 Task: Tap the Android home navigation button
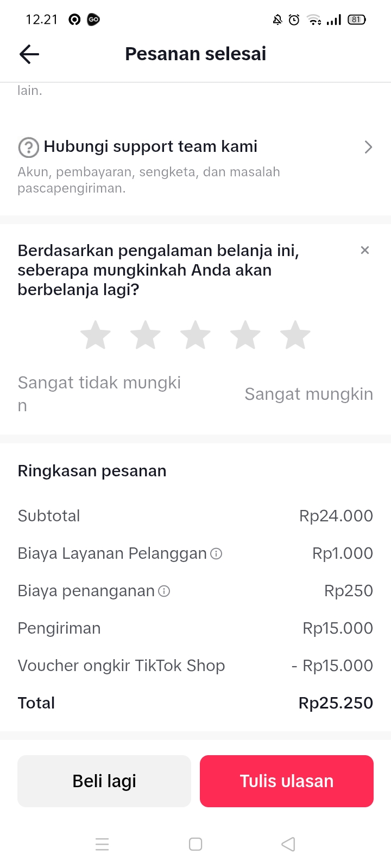(x=195, y=844)
